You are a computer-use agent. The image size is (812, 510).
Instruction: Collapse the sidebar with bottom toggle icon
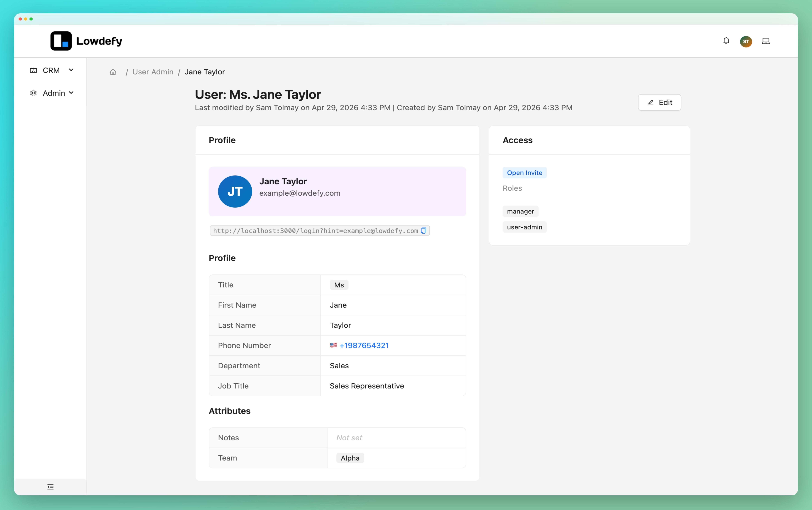[x=51, y=487]
